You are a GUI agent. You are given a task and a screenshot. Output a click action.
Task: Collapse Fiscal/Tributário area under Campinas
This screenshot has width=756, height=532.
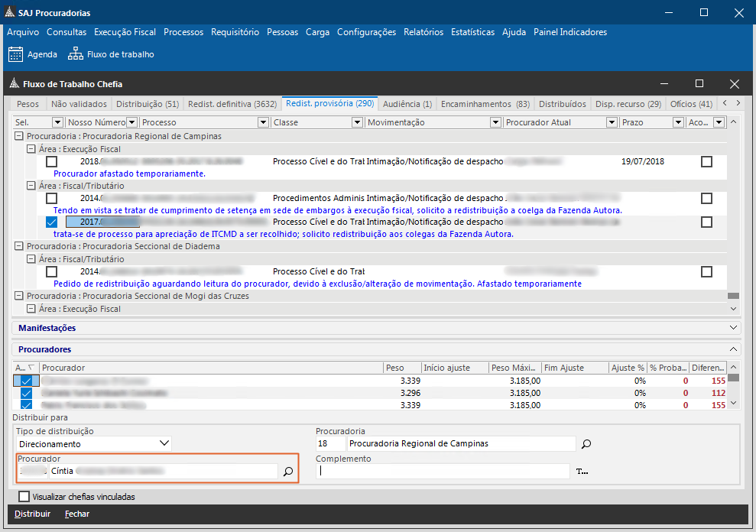(31, 186)
